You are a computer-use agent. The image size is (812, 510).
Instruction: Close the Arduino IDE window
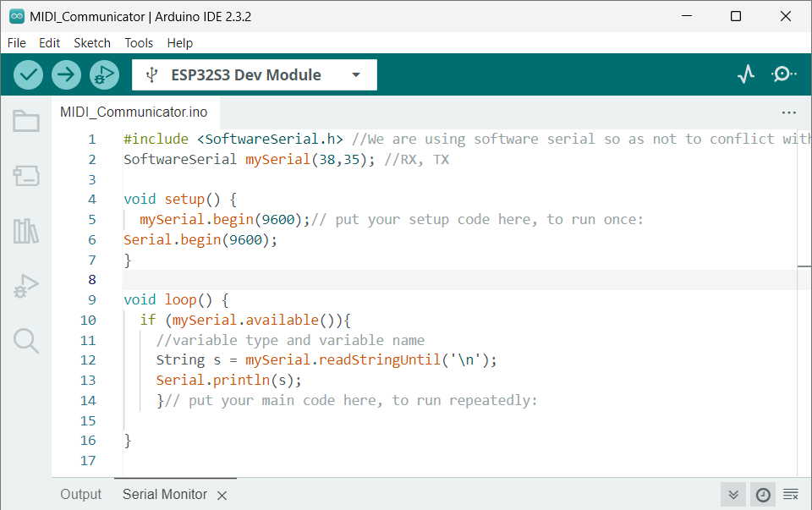785,16
